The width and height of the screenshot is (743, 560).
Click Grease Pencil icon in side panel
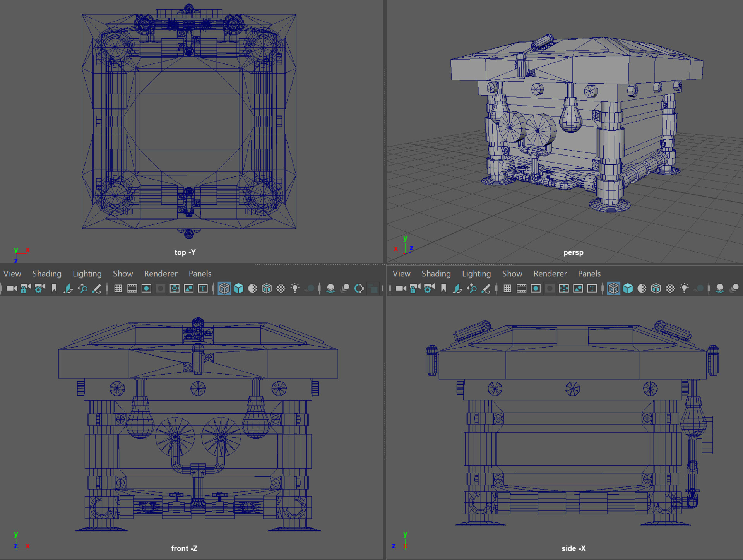coord(486,288)
